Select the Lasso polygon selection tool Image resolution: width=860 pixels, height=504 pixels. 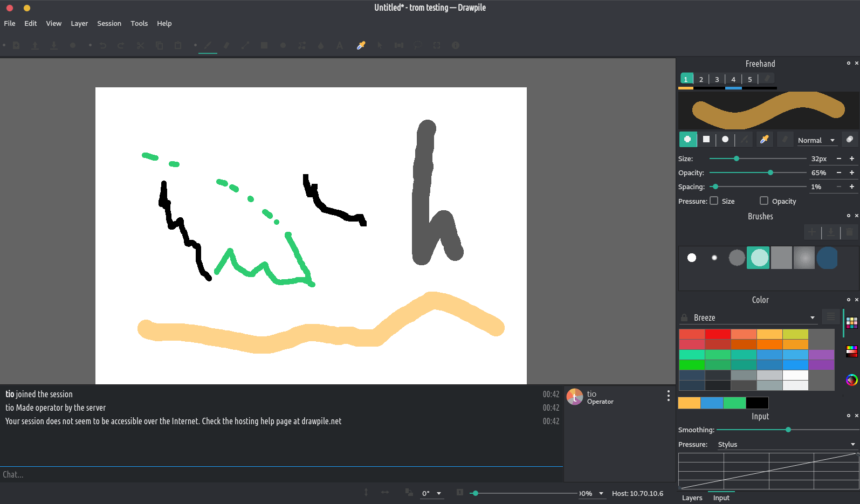pos(418,45)
